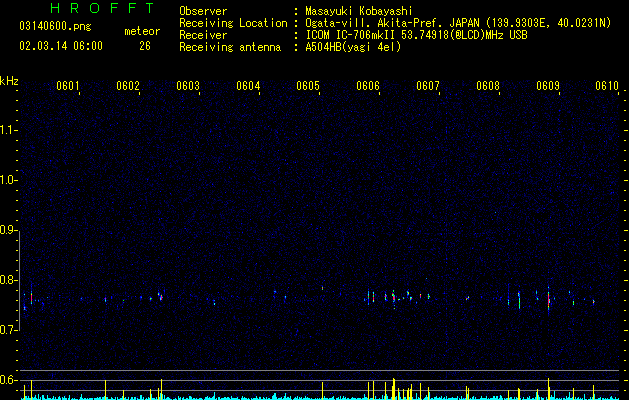The width and height of the screenshot is (629, 400).
Task: Click the observer name Masayuki Kobayashi
Action: coord(359,11)
